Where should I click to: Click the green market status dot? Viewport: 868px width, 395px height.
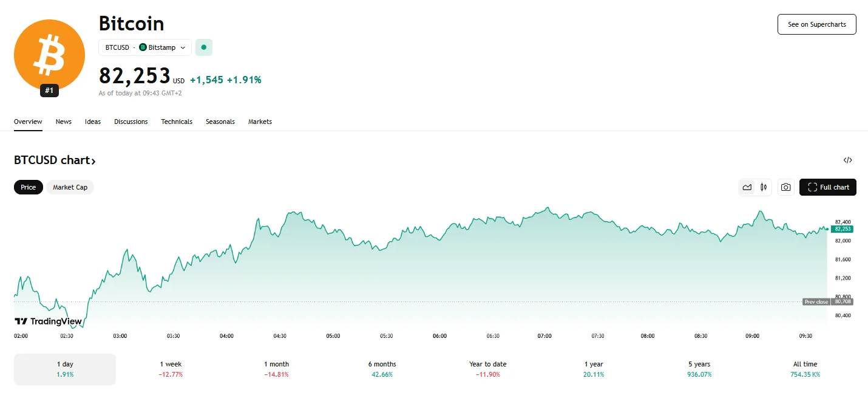(203, 47)
